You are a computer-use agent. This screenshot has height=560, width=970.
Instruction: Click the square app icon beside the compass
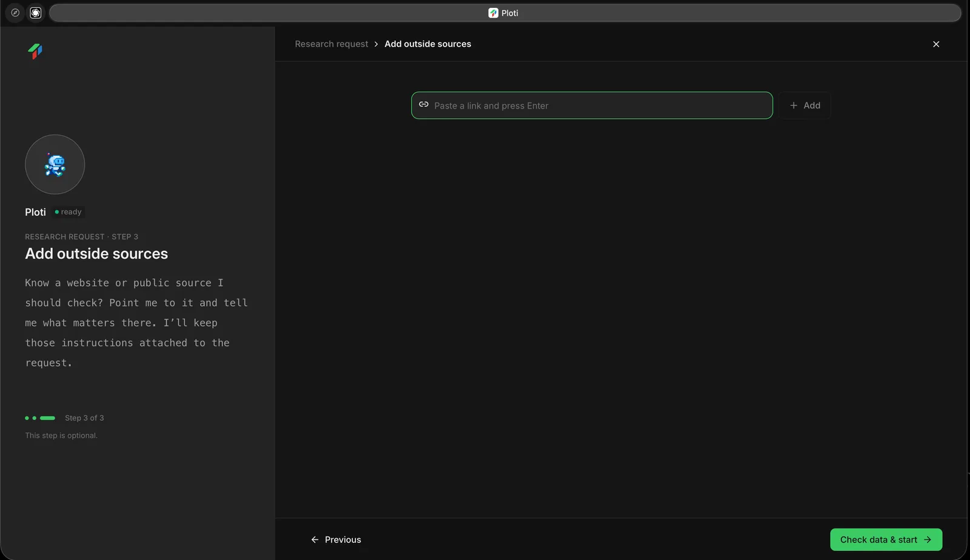point(36,13)
